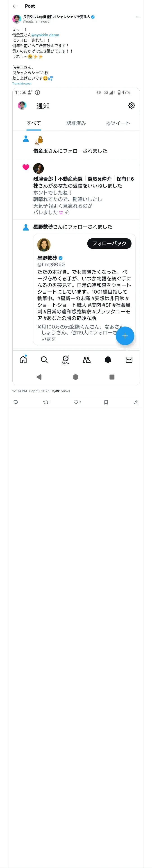Click Translate post link
152x868 pixels.
[22, 84]
